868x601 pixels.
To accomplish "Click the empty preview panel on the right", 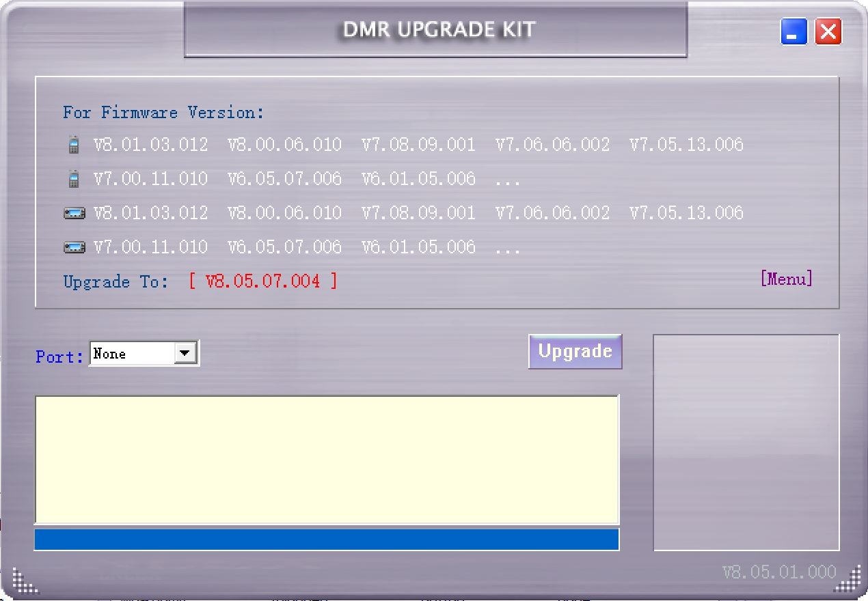I will click(746, 443).
